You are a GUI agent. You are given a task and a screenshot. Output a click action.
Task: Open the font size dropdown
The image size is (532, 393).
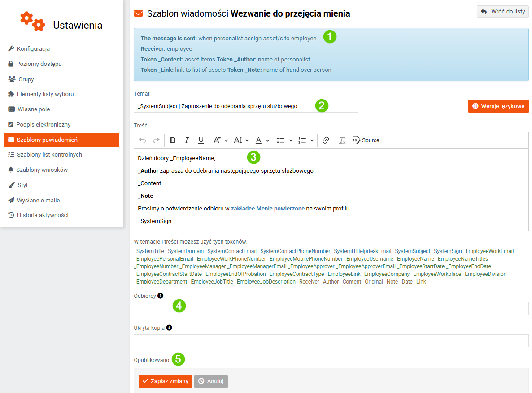241,140
